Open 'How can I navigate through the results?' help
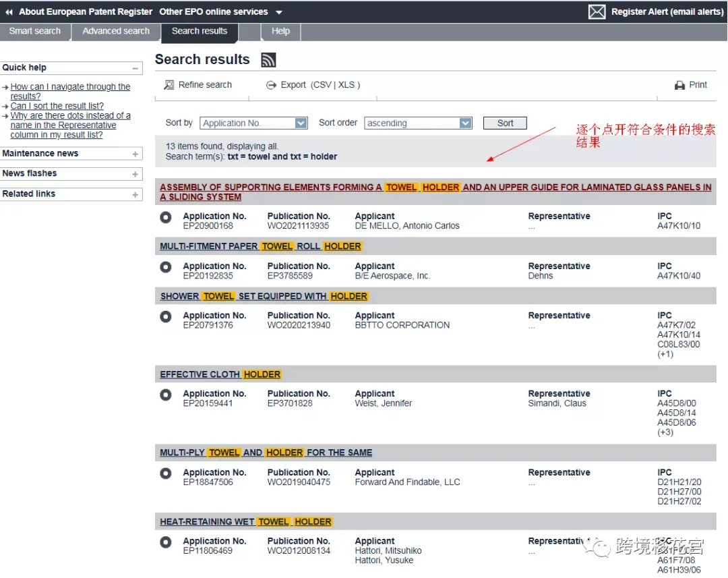The height and width of the screenshot is (578, 728). tap(70, 92)
